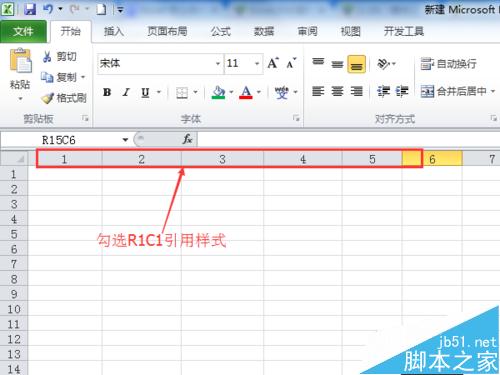Click the 剪切 (Cut) button

pyautogui.click(x=60, y=57)
